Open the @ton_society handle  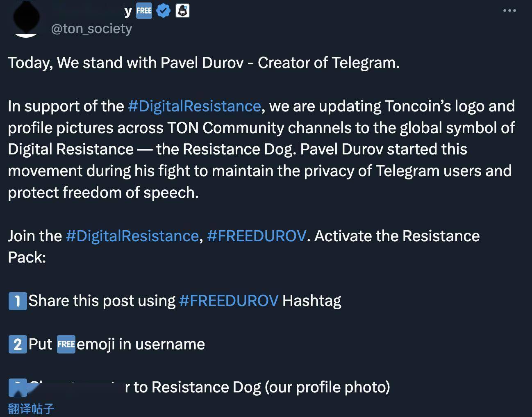coord(91,29)
